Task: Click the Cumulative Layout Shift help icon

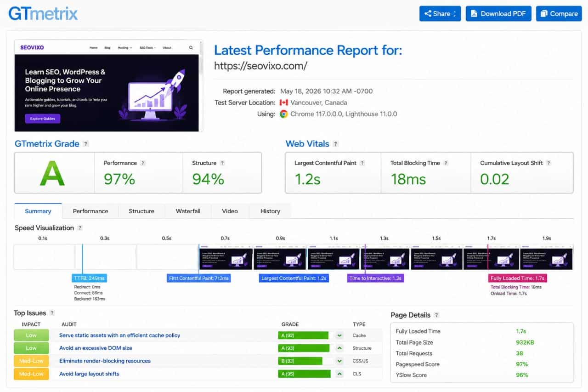Action: (548, 163)
